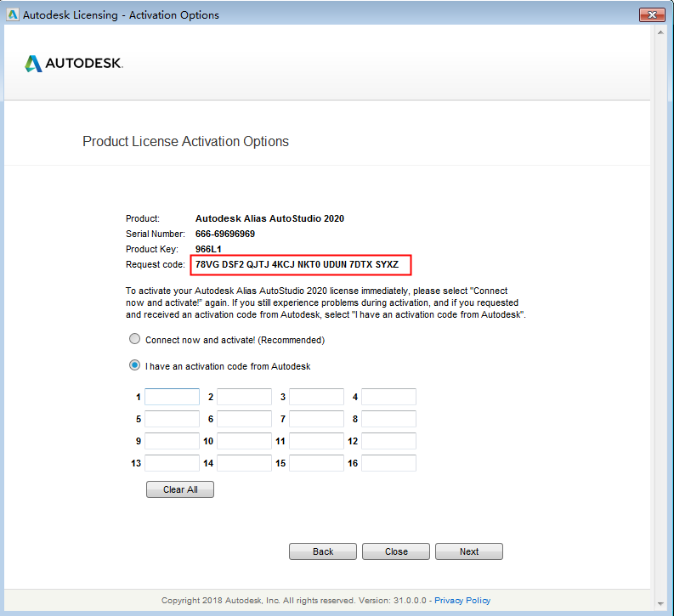Open the Privacy Policy link
The image size is (674, 616).
point(465,600)
